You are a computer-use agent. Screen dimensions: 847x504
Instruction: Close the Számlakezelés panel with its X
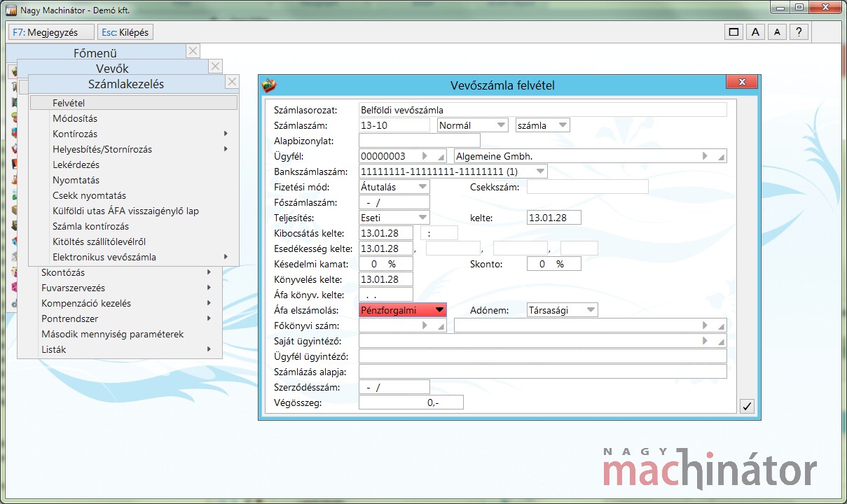[x=232, y=82]
